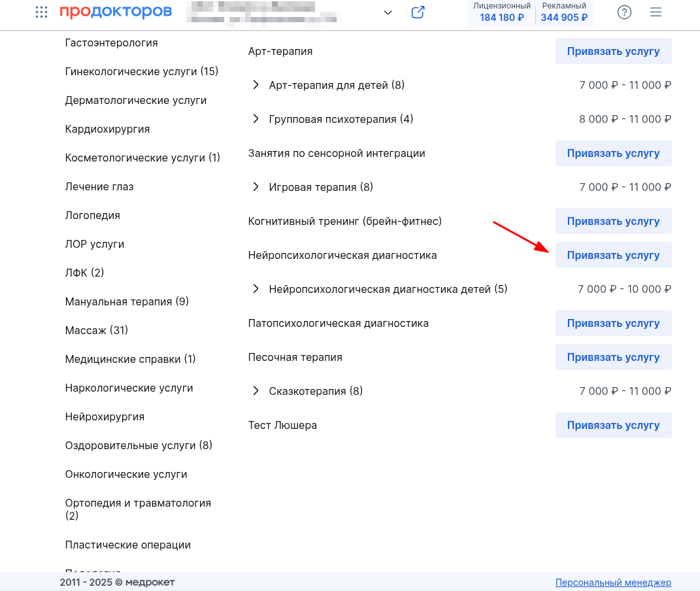700x591 pixels.
Task: Expand Нейропсихологическая диагностика детей group
Action: [x=256, y=289]
